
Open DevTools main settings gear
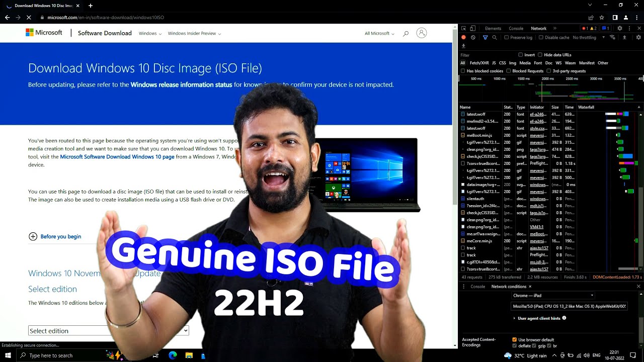point(620,29)
